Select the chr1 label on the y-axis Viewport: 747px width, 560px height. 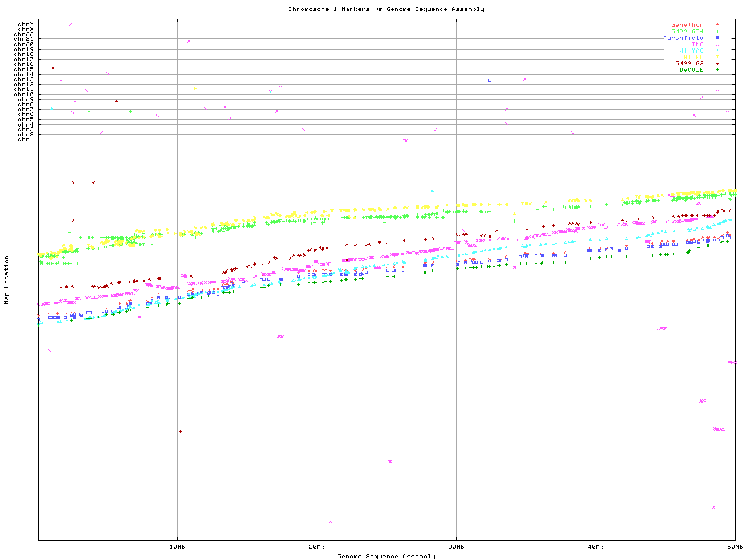pyautogui.click(x=26, y=139)
